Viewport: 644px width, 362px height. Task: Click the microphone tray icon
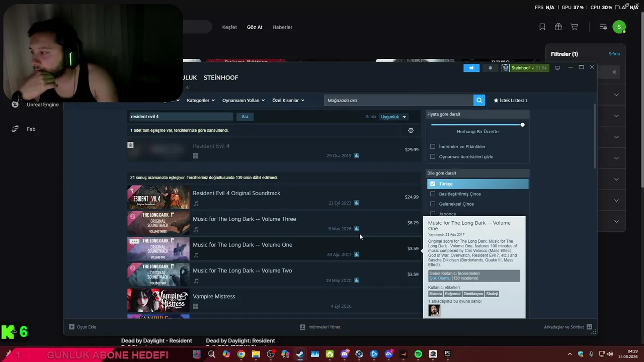tap(591, 354)
